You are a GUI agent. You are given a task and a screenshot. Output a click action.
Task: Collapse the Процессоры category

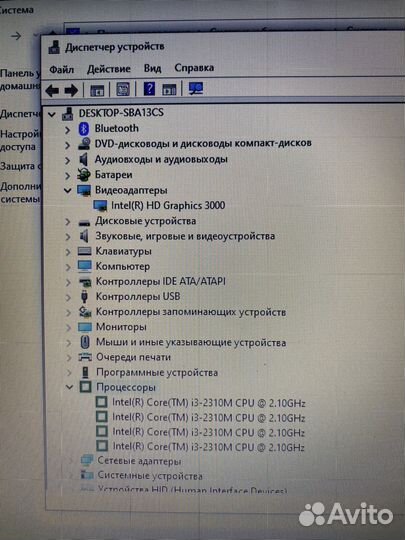point(69,387)
